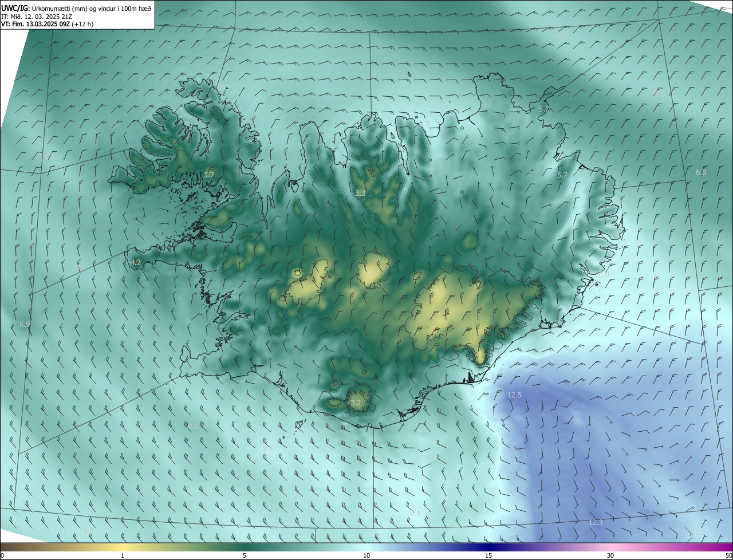Click the 4.2 value on Snæfellsnes peninsula
Screen dimensions: 733x560
(x=136, y=262)
